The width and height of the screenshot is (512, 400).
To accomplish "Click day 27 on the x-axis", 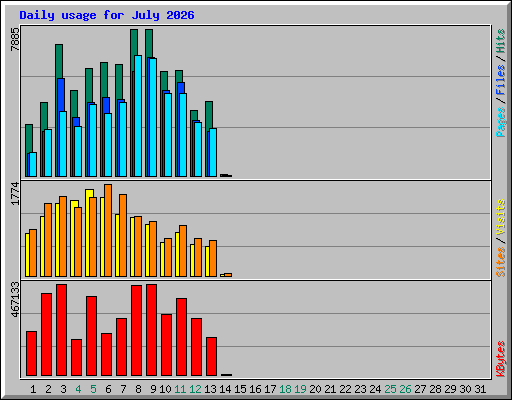I will click(x=420, y=389).
